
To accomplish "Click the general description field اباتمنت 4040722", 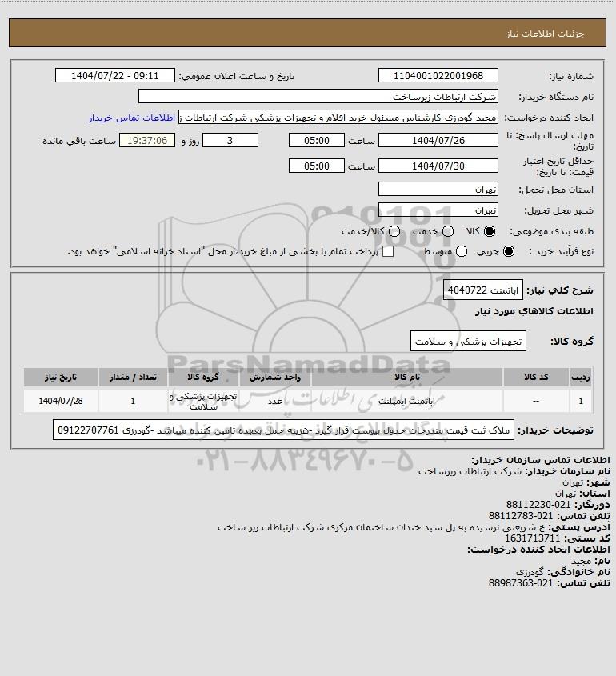I will tap(482, 290).
